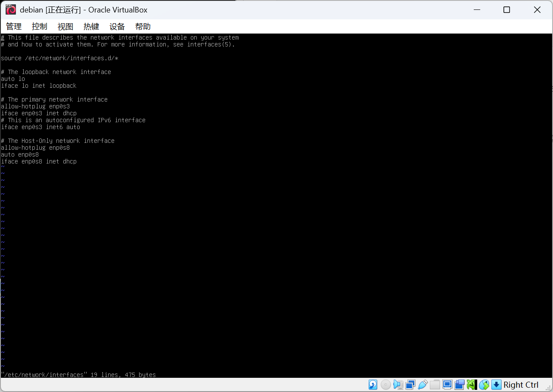Click the 'and how to activate them' comment line

coord(118,44)
